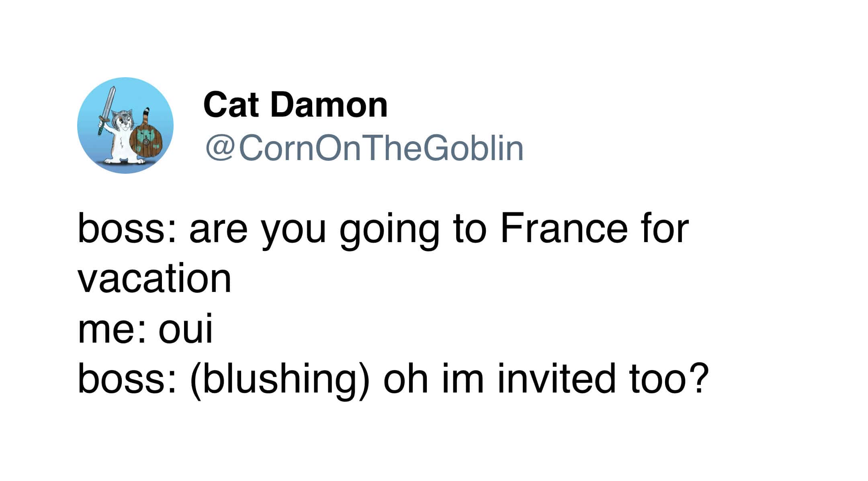868x481 pixels.
Task: Click the striped cat tail in avatar
Action: (x=147, y=117)
